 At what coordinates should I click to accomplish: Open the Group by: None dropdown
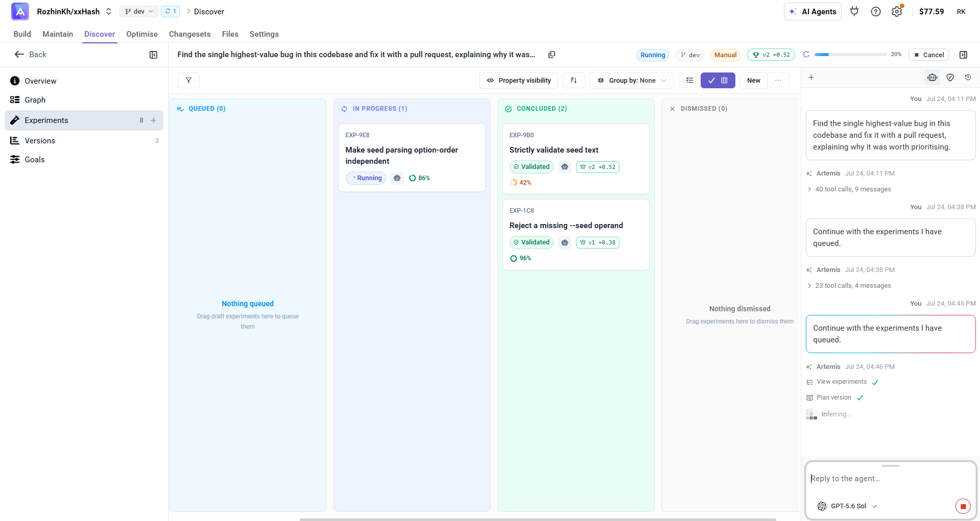pyautogui.click(x=632, y=80)
